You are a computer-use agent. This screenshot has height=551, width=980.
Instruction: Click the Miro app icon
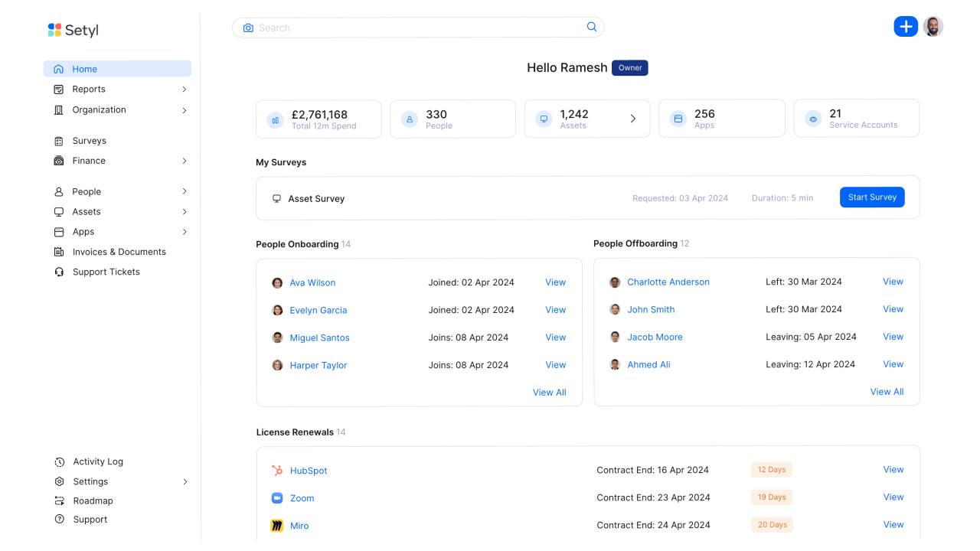[277, 526]
